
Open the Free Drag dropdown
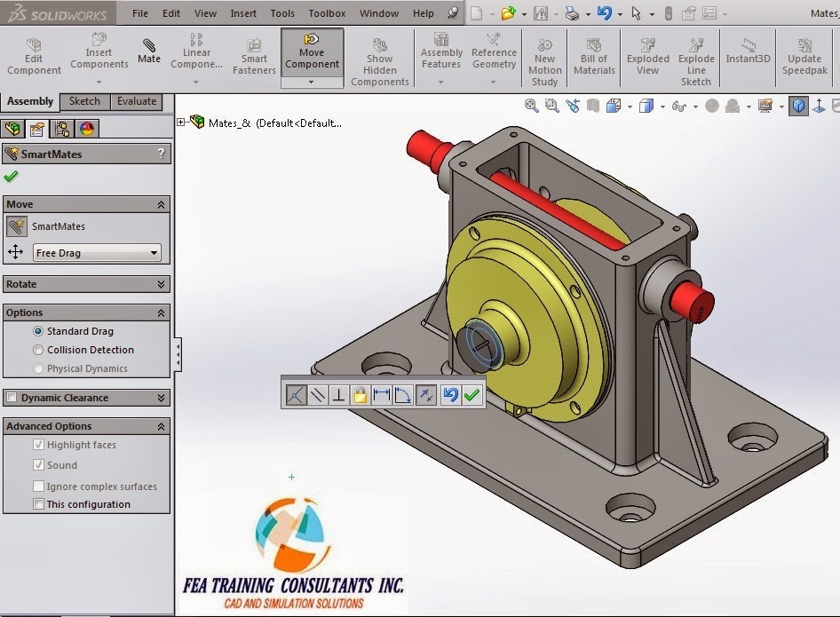click(97, 252)
